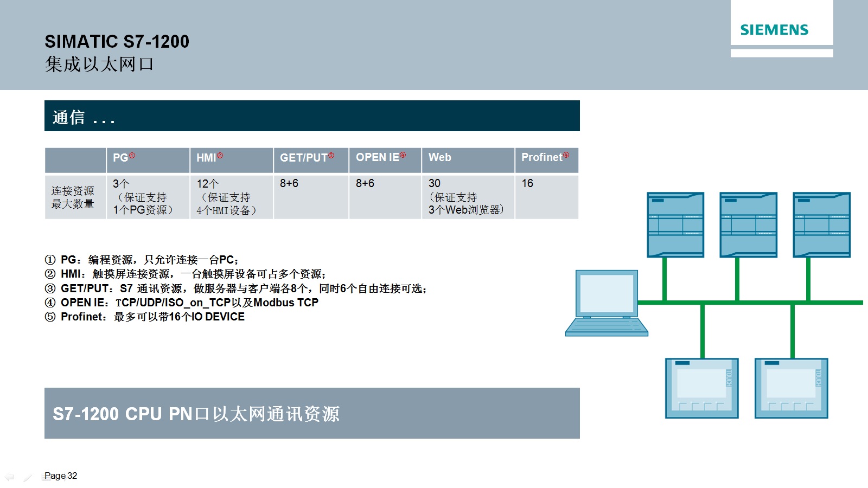Image resolution: width=868 pixels, height=488 pixels.
Task: Click footnote ③ about GET/PUT S7 通讯资源
Action: 236,288
